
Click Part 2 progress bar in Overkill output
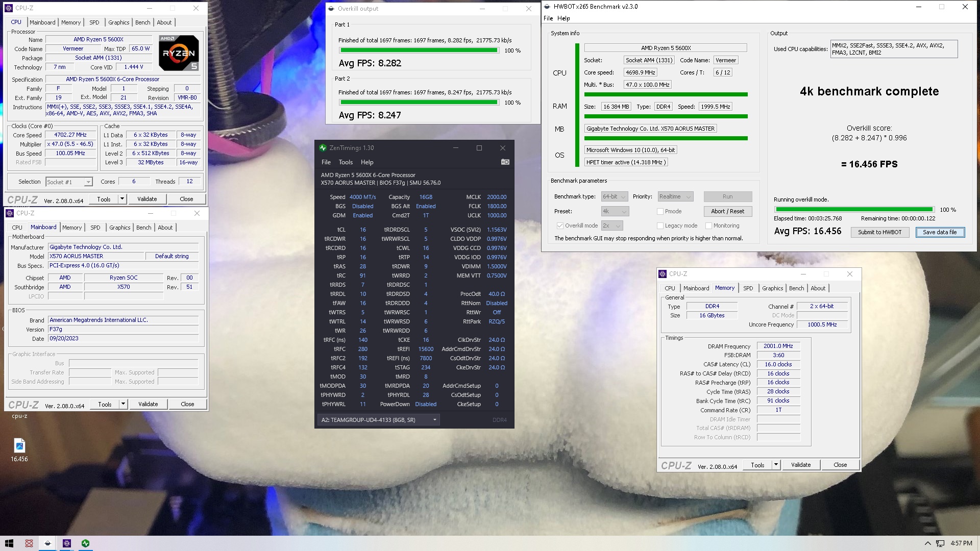(419, 103)
